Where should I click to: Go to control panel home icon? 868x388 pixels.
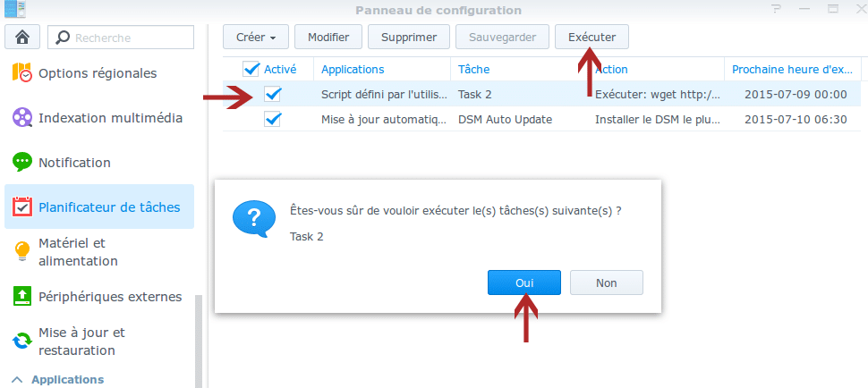click(22, 37)
